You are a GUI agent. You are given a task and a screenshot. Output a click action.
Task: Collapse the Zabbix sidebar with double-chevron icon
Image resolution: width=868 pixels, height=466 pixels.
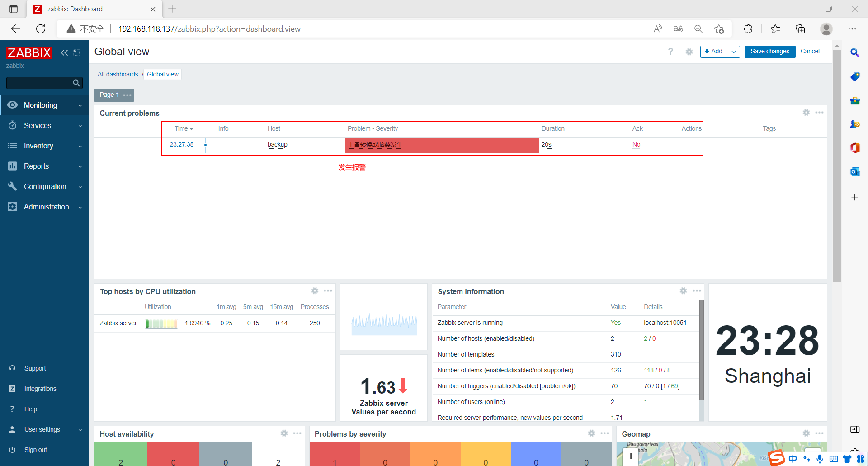point(64,52)
